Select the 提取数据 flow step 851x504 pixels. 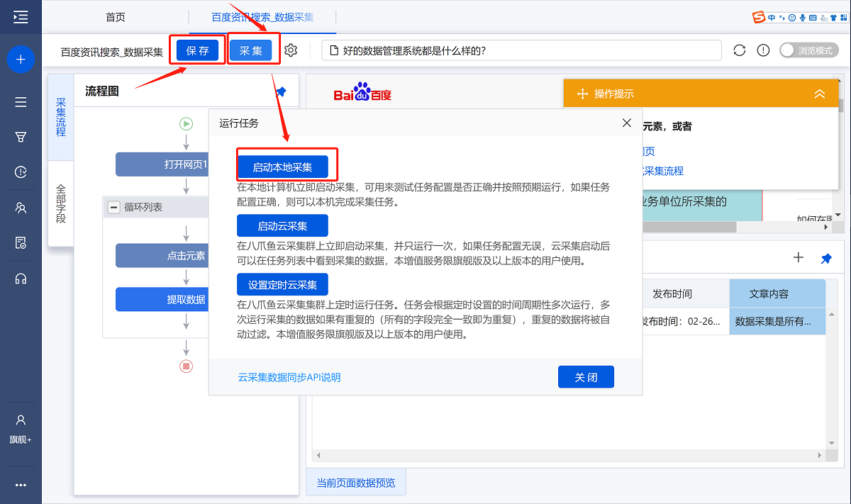click(162, 299)
